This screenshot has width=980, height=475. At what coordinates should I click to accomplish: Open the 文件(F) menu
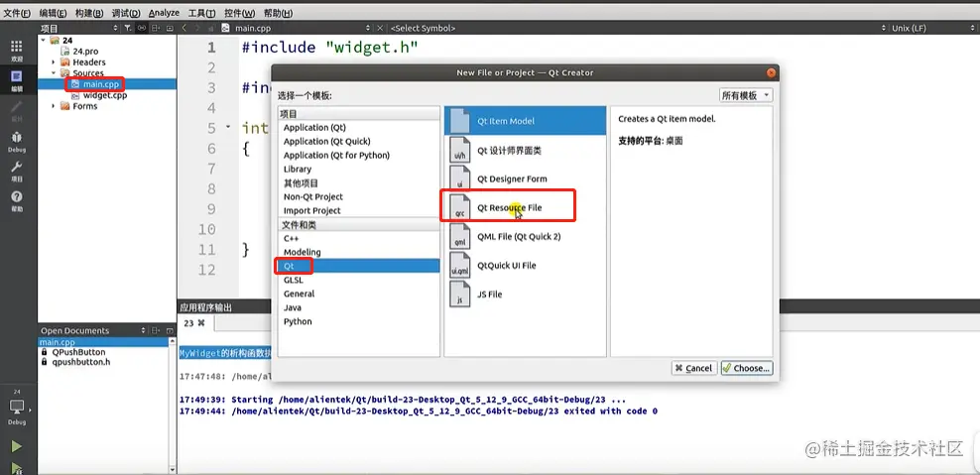click(x=17, y=13)
